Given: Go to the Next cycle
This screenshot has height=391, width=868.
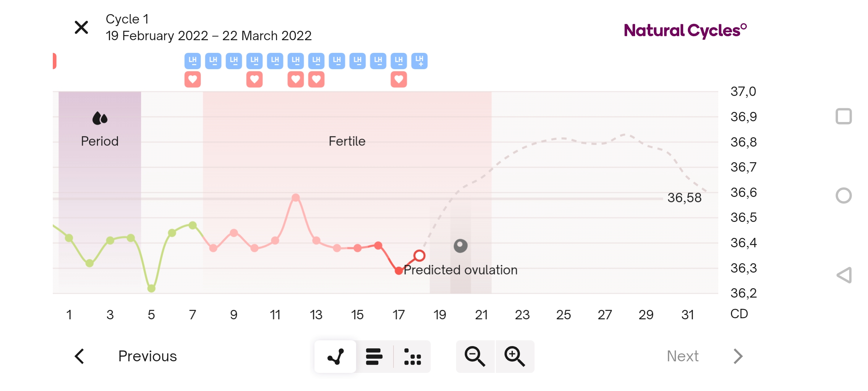Looking at the screenshot, I should pyautogui.click(x=682, y=356).
